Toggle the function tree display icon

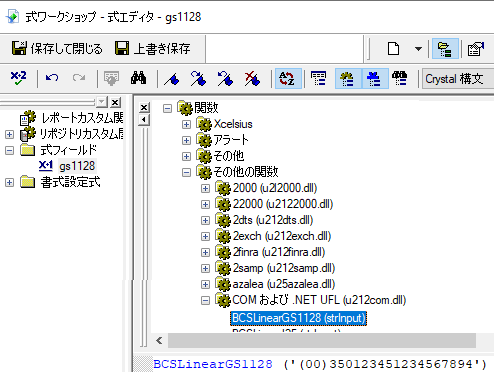[x=348, y=79]
